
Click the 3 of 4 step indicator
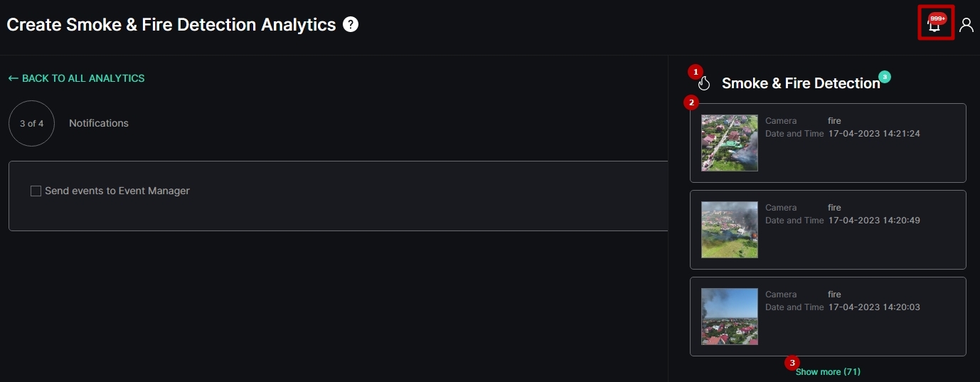31,123
